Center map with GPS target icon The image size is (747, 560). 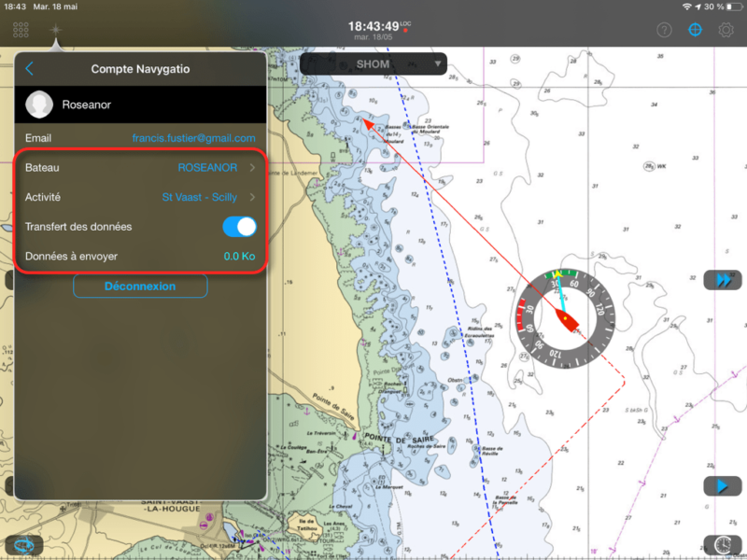point(695,30)
